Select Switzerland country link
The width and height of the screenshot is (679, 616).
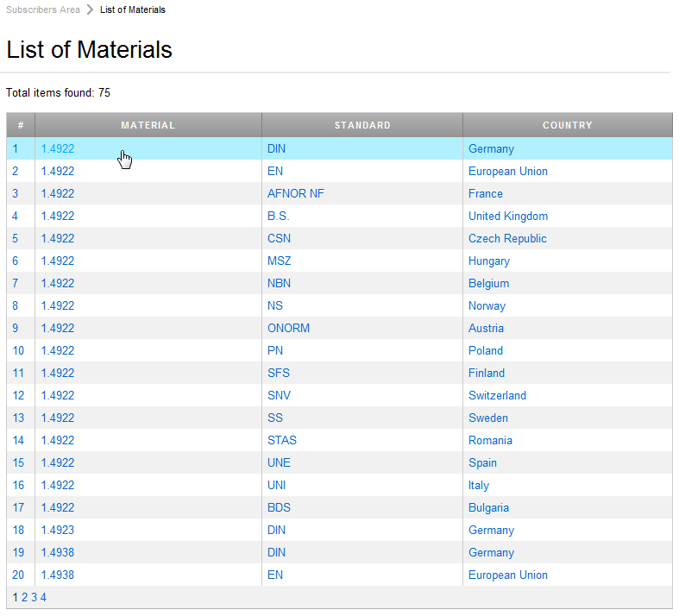(x=497, y=396)
